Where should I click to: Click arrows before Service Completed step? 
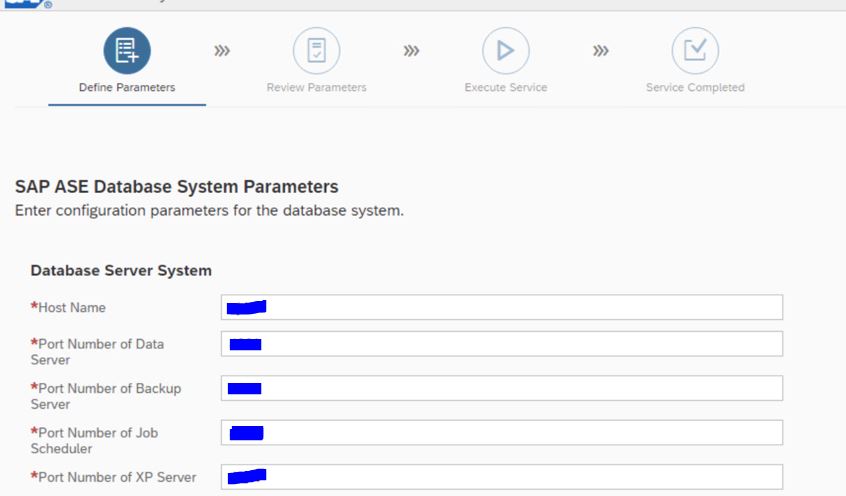tap(601, 51)
